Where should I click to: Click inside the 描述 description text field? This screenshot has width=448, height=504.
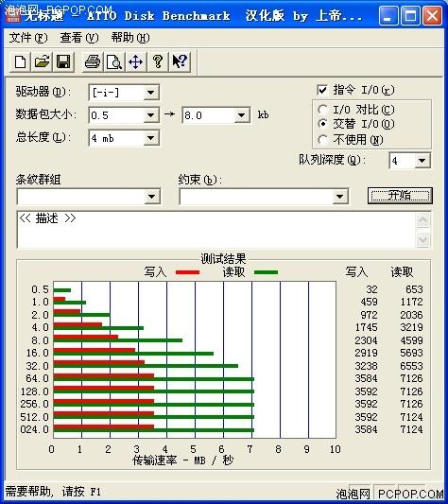tap(216, 230)
